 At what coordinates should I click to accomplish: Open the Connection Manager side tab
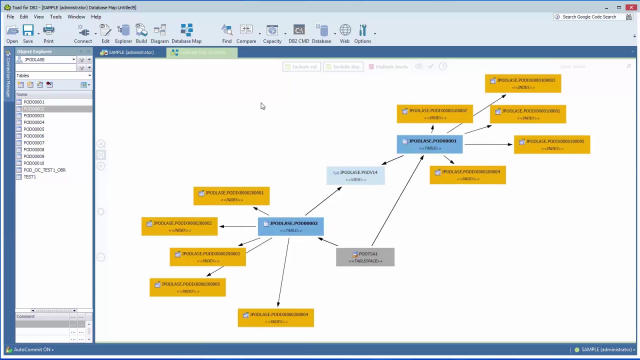[8, 74]
